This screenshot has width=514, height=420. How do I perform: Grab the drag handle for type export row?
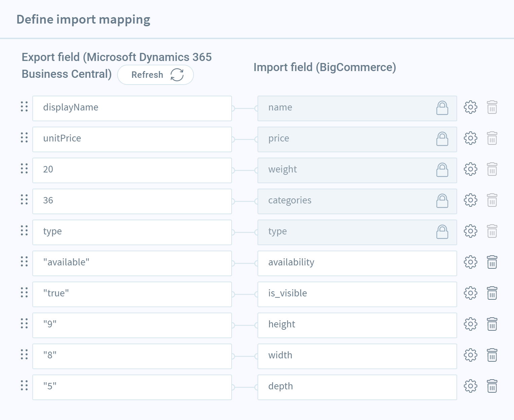click(x=24, y=230)
